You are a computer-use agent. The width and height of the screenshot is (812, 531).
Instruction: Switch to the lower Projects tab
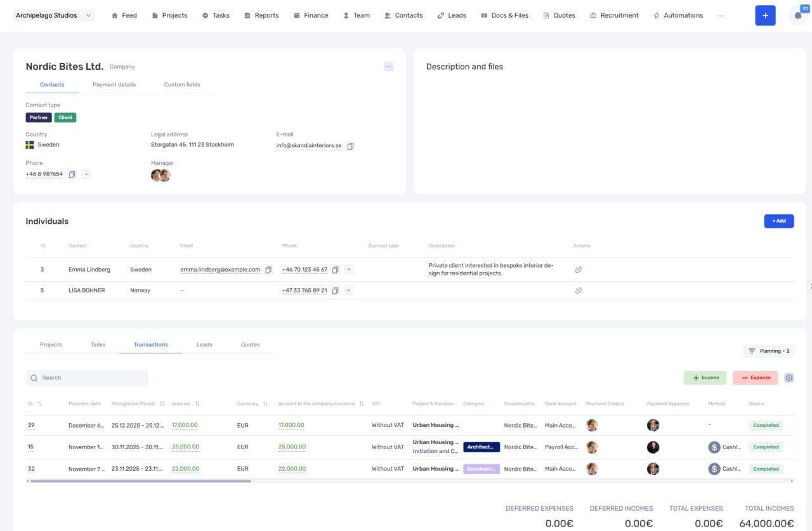pyautogui.click(x=51, y=344)
